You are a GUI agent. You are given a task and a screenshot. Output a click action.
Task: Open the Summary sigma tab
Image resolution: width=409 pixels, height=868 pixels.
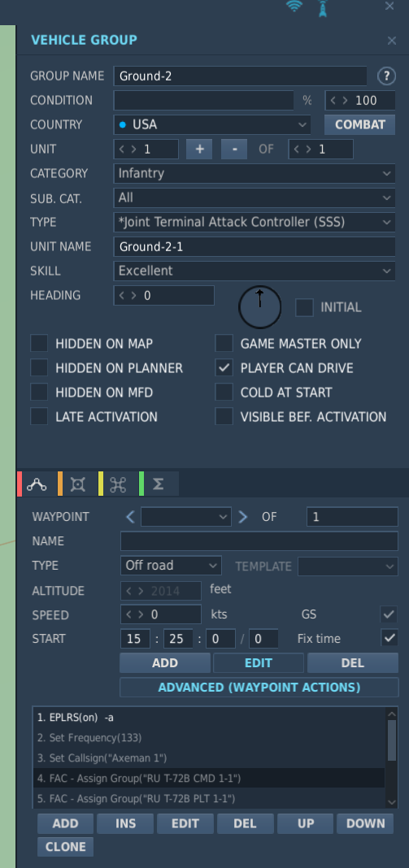pos(159,484)
